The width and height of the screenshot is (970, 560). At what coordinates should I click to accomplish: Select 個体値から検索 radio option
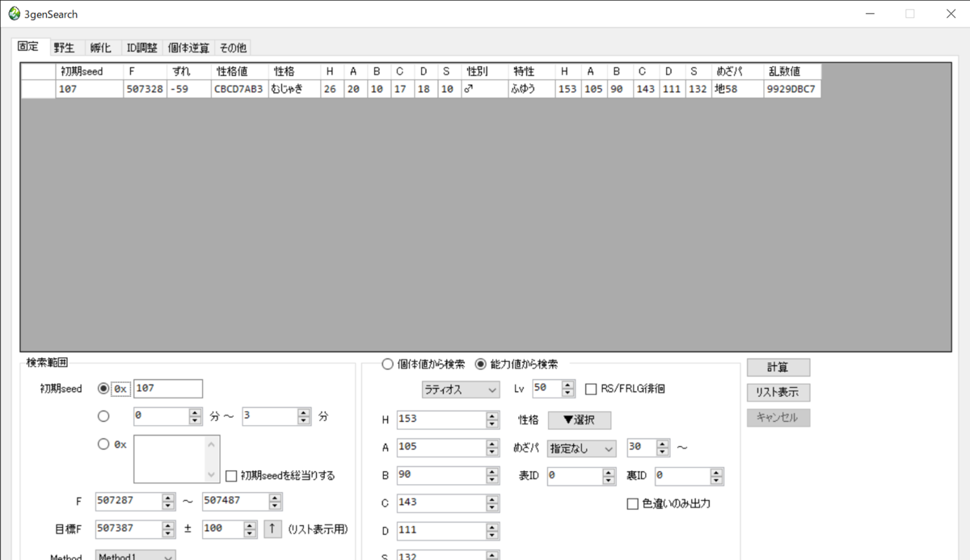coord(423,364)
